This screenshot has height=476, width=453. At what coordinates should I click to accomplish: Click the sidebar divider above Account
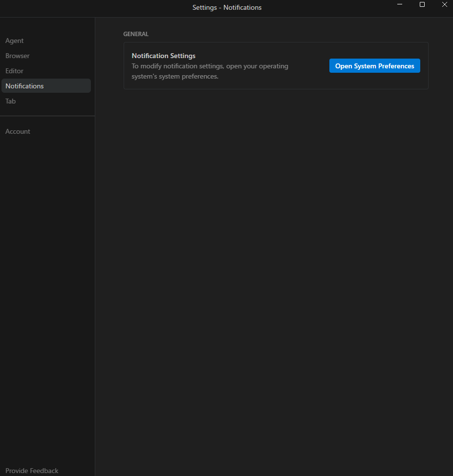click(47, 116)
